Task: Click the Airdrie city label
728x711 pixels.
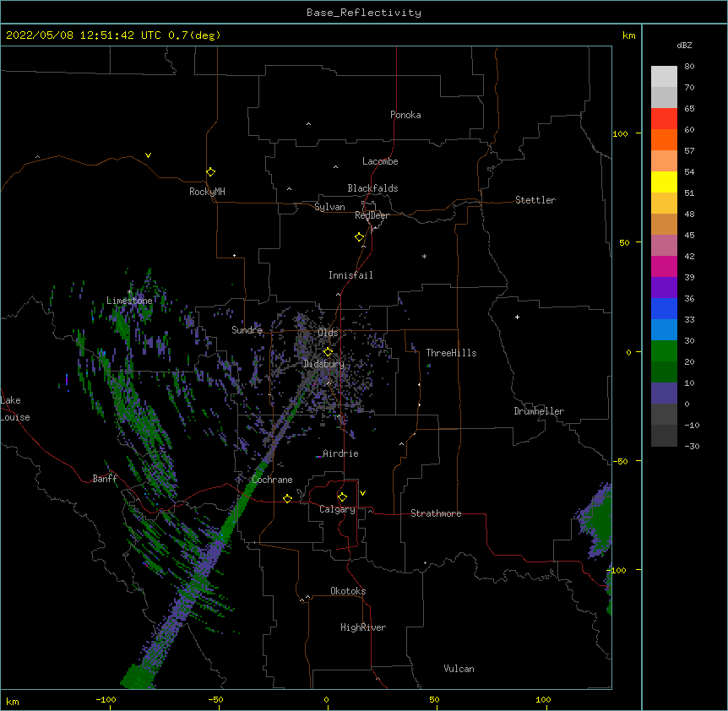Action: click(x=340, y=453)
